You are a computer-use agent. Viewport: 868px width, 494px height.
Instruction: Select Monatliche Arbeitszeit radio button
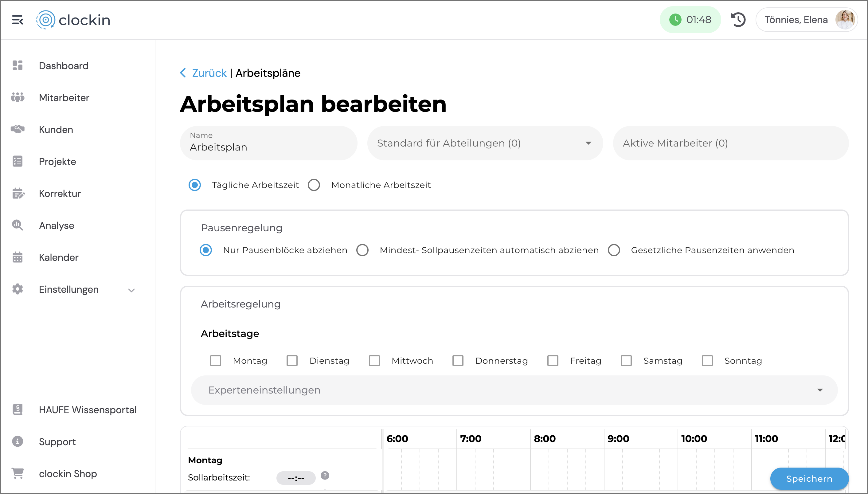click(x=314, y=185)
